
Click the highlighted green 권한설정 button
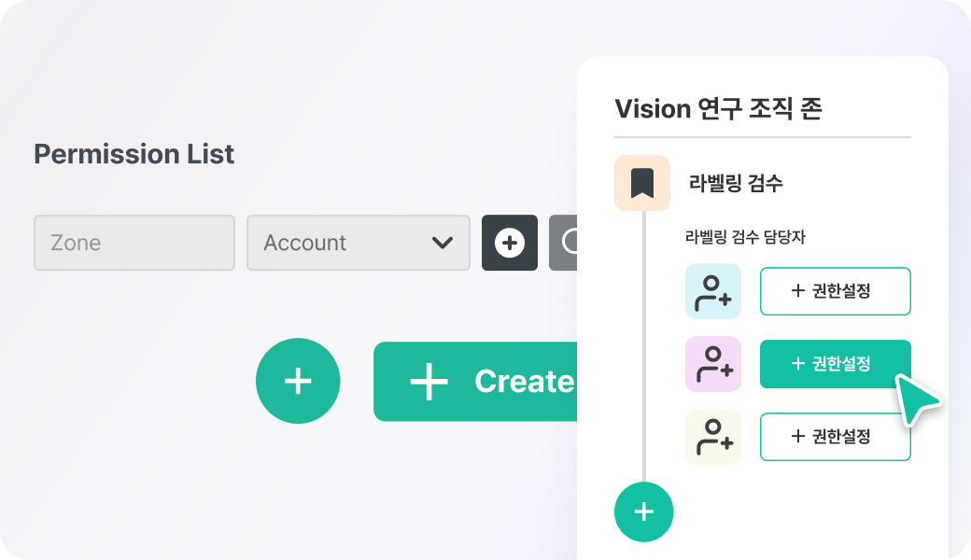pos(836,364)
